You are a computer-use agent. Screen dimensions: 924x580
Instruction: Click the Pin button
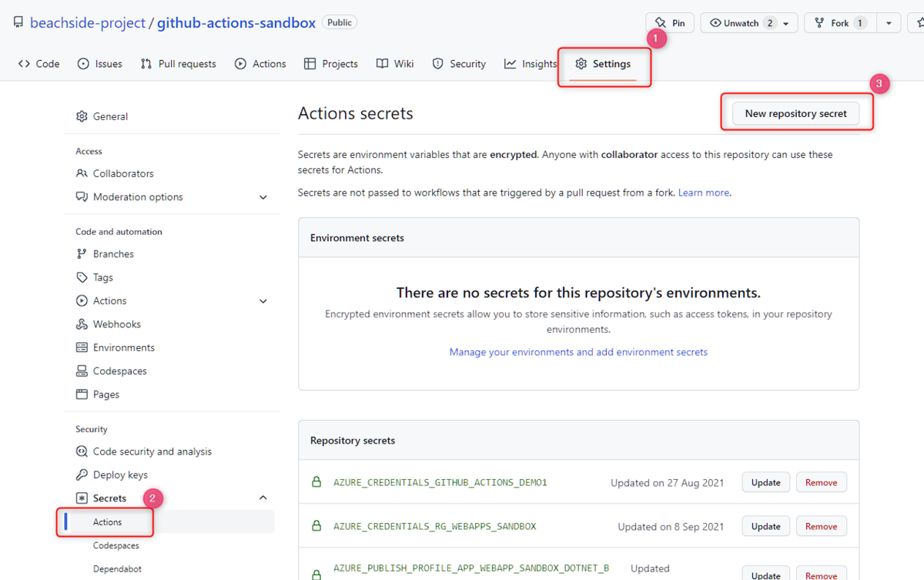coord(670,23)
